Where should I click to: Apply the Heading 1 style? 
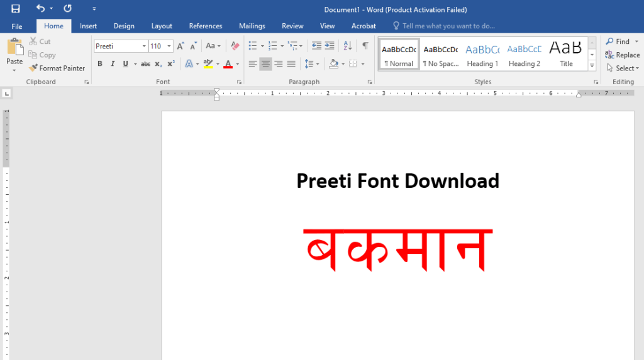tap(482, 55)
